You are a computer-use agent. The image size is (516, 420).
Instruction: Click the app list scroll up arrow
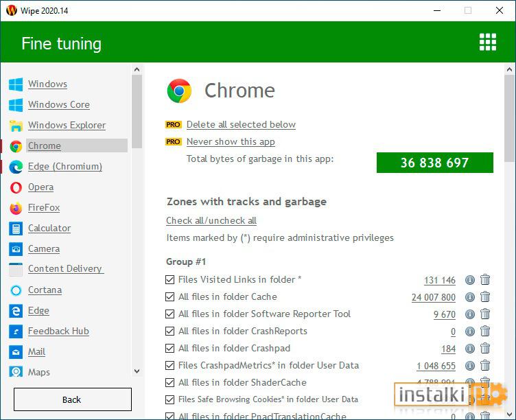click(x=137, y=69)
